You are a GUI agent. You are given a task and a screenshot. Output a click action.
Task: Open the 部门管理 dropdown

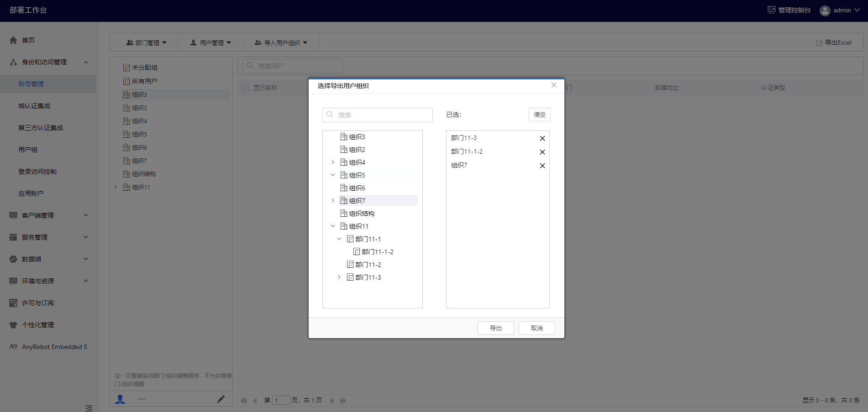pos(146,42)
